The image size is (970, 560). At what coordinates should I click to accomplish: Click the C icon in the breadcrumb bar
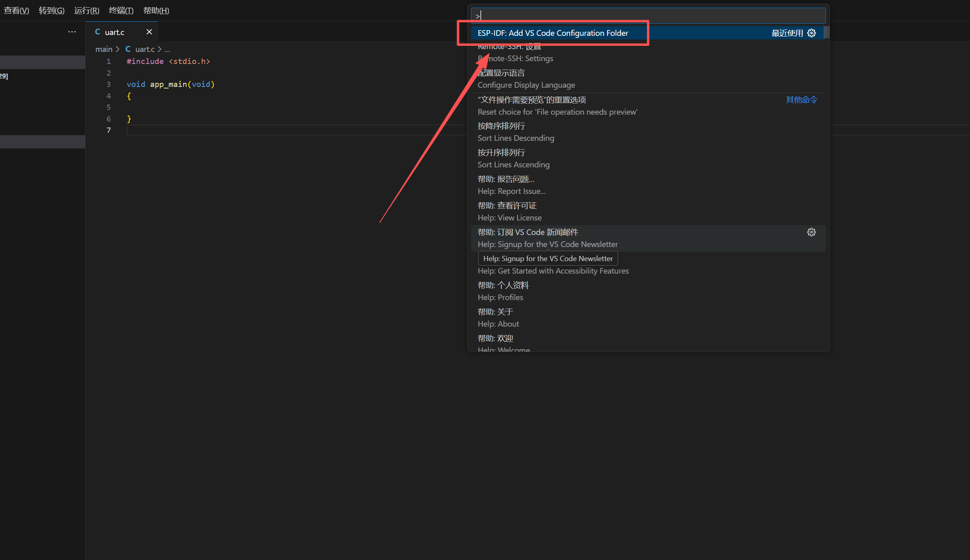point(128,49)
